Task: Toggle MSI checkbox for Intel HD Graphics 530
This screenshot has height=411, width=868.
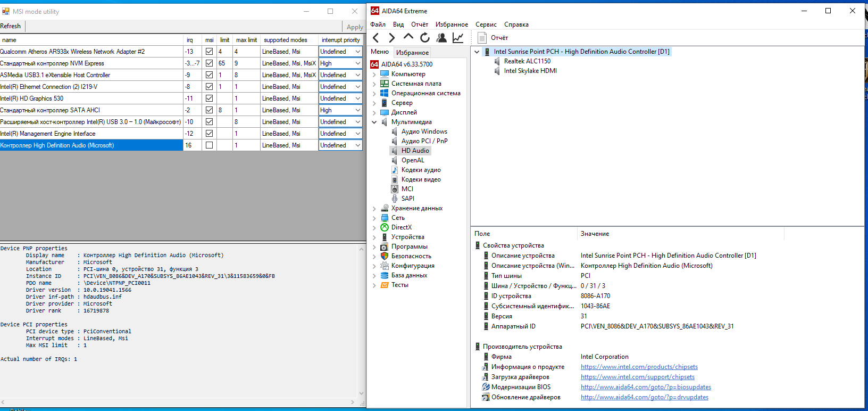Action: point(209,98)
